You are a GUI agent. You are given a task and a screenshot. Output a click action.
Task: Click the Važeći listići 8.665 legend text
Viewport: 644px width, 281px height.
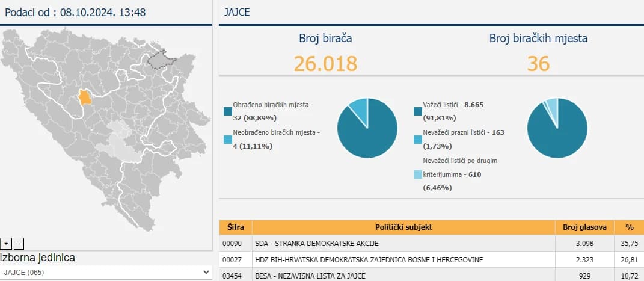tap(453, 111)
